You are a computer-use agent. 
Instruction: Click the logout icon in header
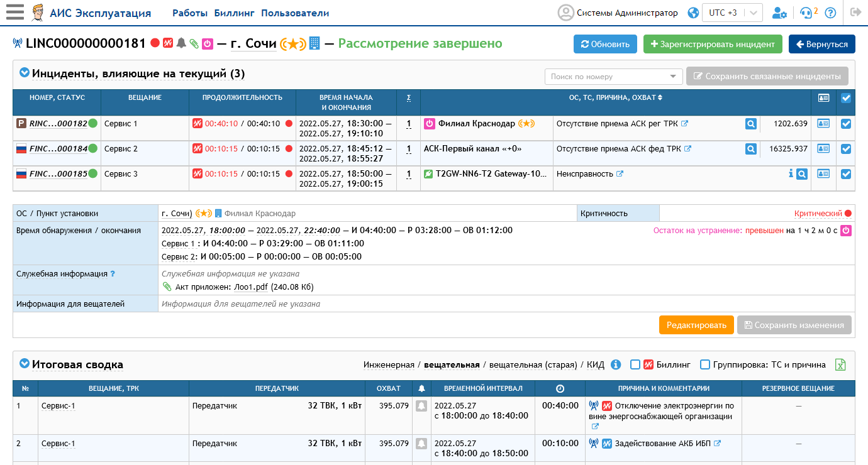855,12
